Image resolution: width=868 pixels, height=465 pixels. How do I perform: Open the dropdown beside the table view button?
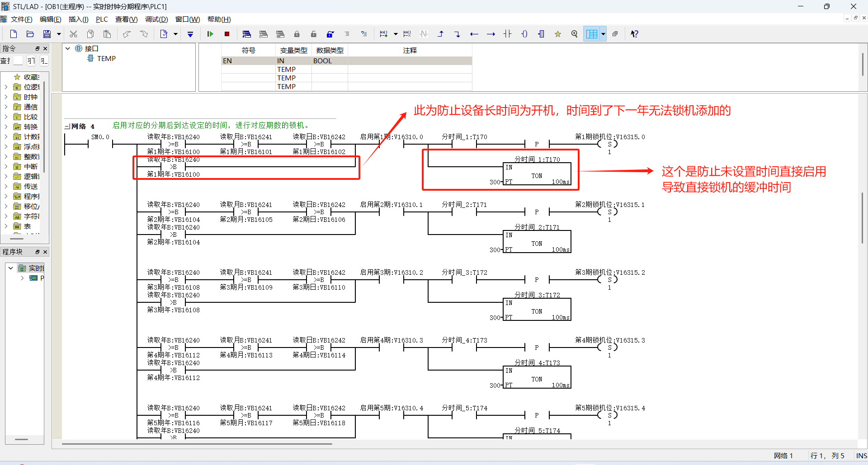[x=603, y=34]
